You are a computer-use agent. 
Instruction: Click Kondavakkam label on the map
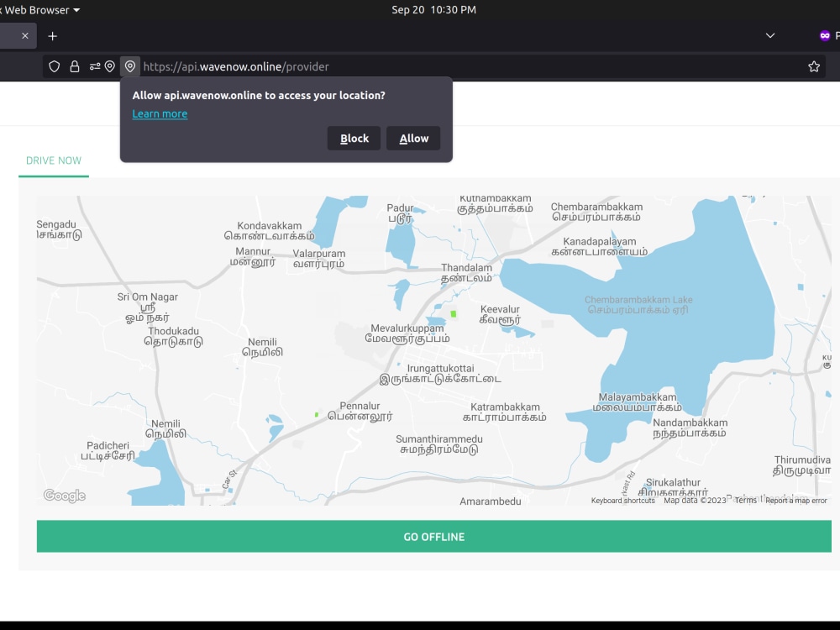click(270, 230)
